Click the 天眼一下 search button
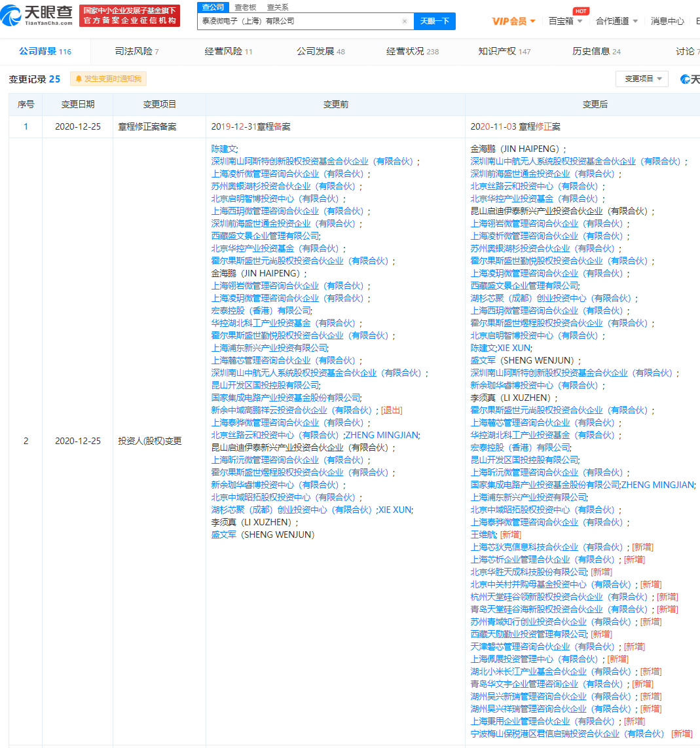The image size is (700, 748). pos(434,21)
